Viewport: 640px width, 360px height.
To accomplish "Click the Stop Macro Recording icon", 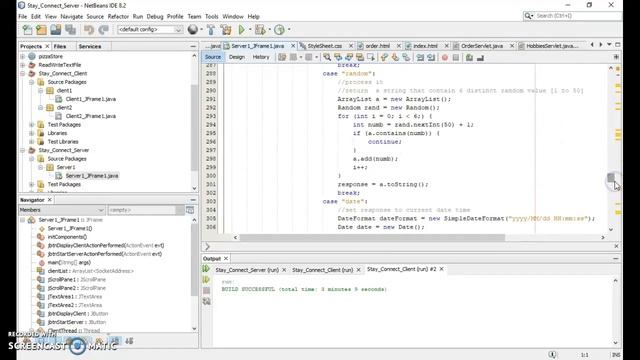I will point(456,58).
